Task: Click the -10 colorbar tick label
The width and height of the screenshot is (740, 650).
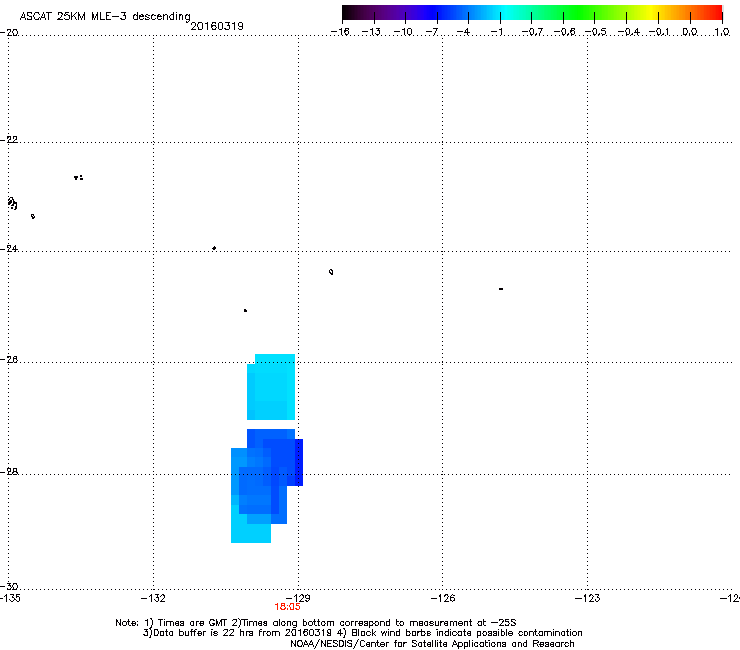Action: pyautogui.click(x=403, y=32)
